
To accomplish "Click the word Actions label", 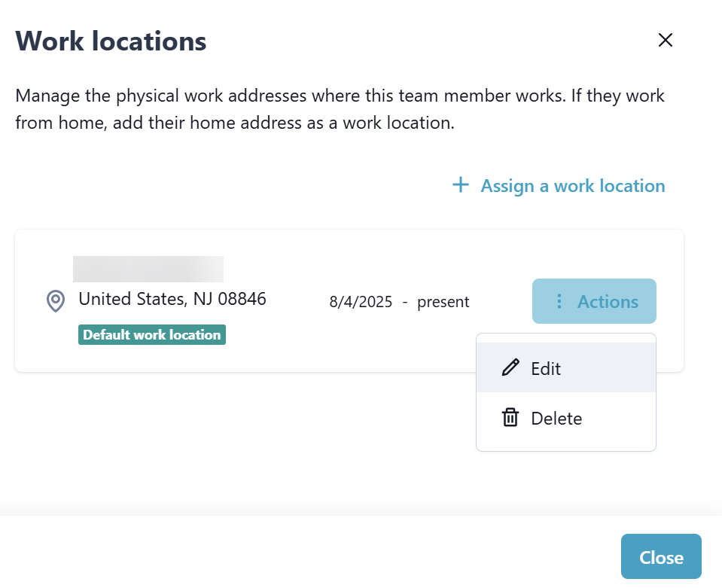I will [608, 302].
